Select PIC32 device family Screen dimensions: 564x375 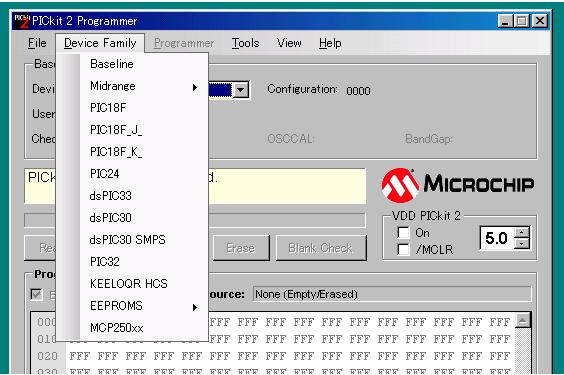[132, 262]
